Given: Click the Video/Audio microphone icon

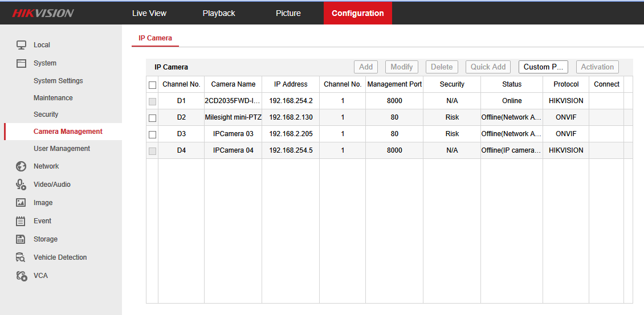Looking at the screenshot, I should 21,185.
